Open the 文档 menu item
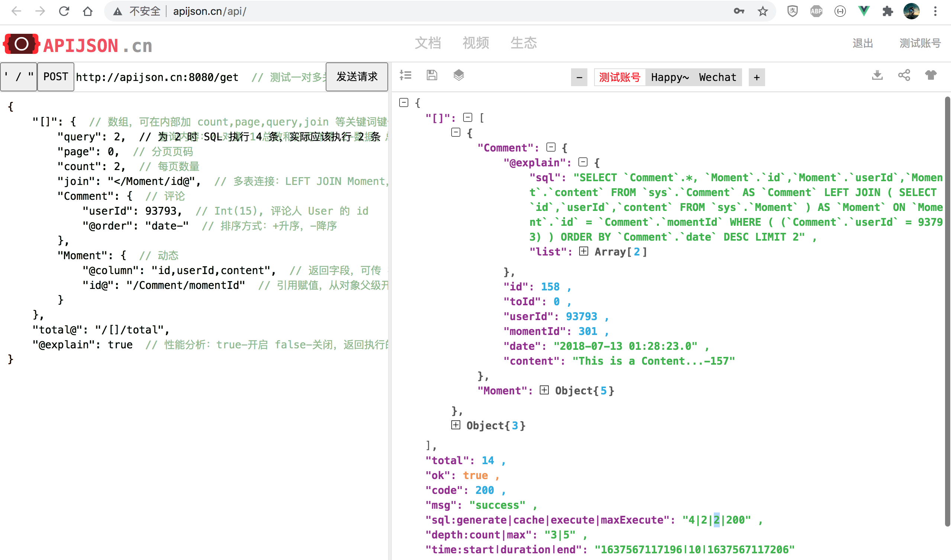 click(428, 43)
